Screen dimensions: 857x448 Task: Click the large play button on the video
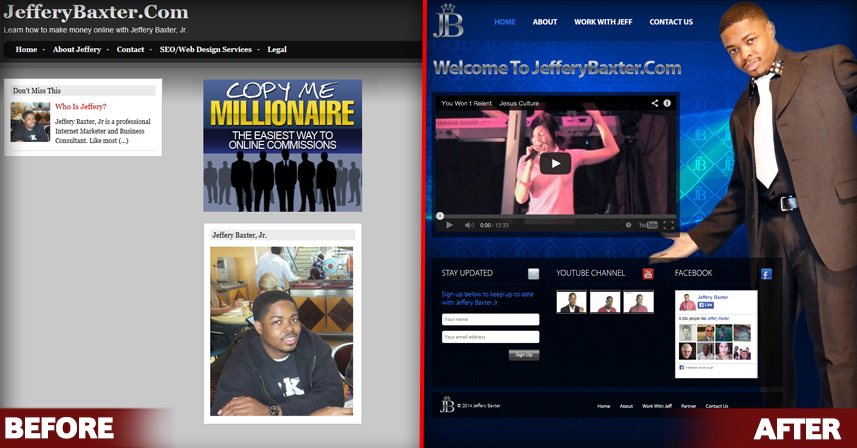click(x=555, y=163)
